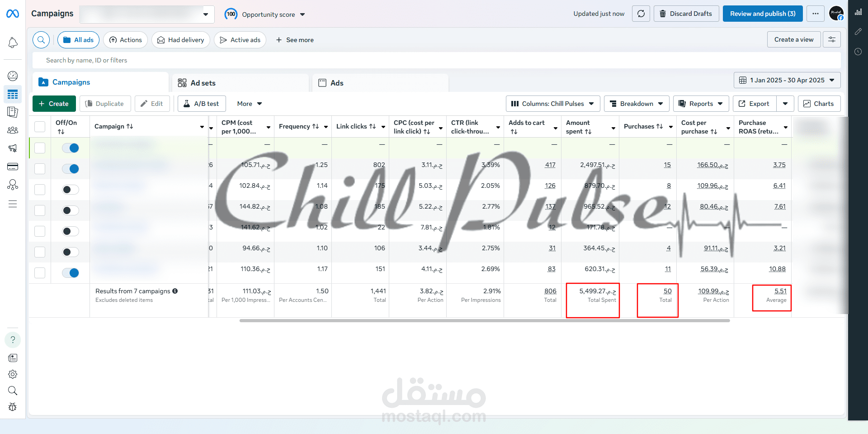Toggle off the campaign with 802 link clicks

click(x=71, y=169)
